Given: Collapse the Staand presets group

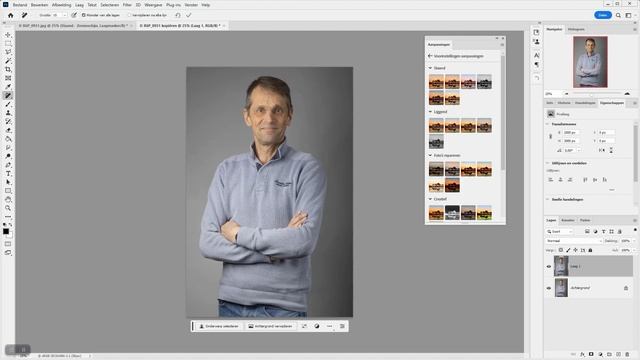Looking at the screenshot, I should click(430, 68).
